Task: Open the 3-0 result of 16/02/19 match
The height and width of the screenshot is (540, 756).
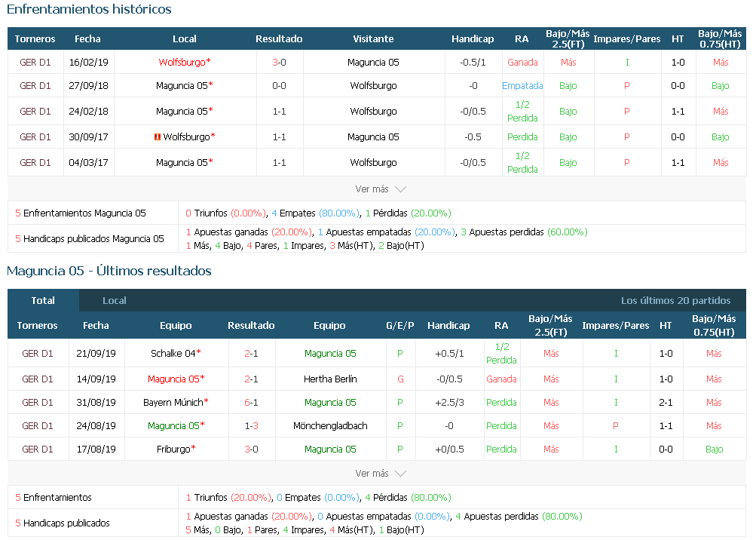Action: [279, 63]
